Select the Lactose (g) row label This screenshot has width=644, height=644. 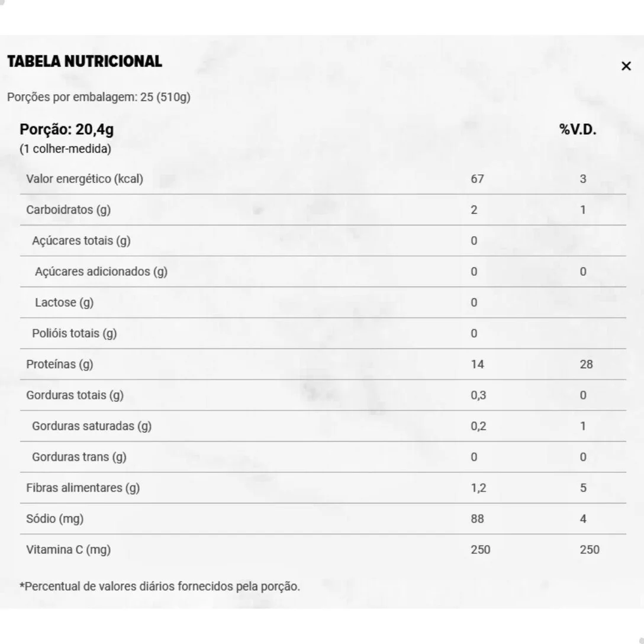pos(64,302)
